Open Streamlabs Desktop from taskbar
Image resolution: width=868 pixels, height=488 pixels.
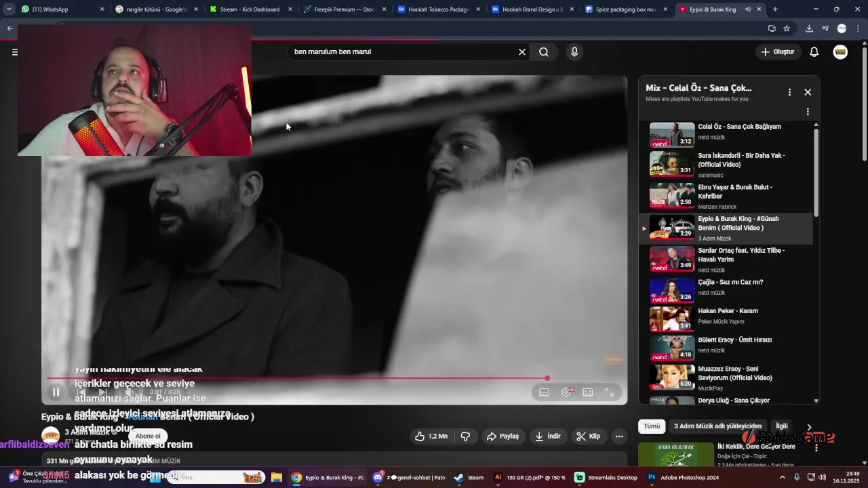click(x=606, y=477)
